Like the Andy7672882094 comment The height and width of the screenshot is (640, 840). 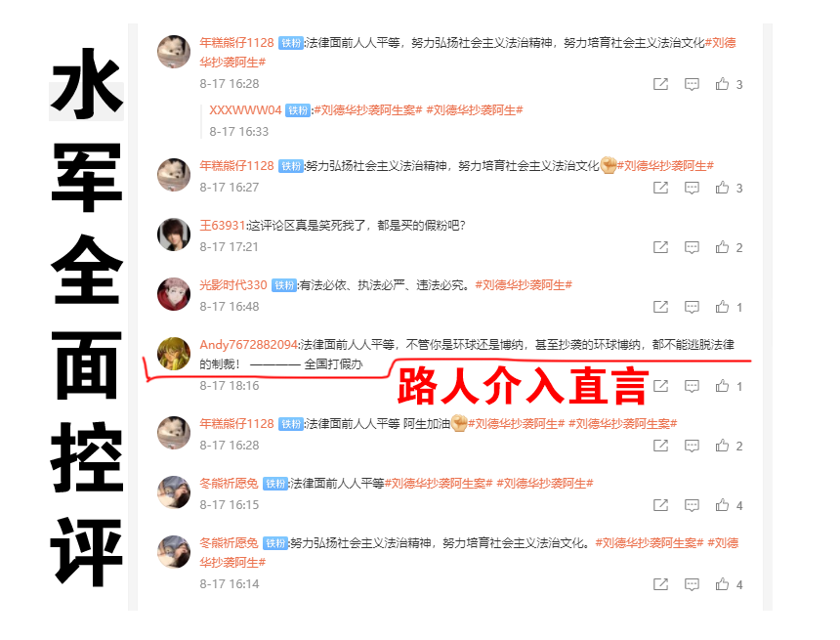(x=722, y=386)
